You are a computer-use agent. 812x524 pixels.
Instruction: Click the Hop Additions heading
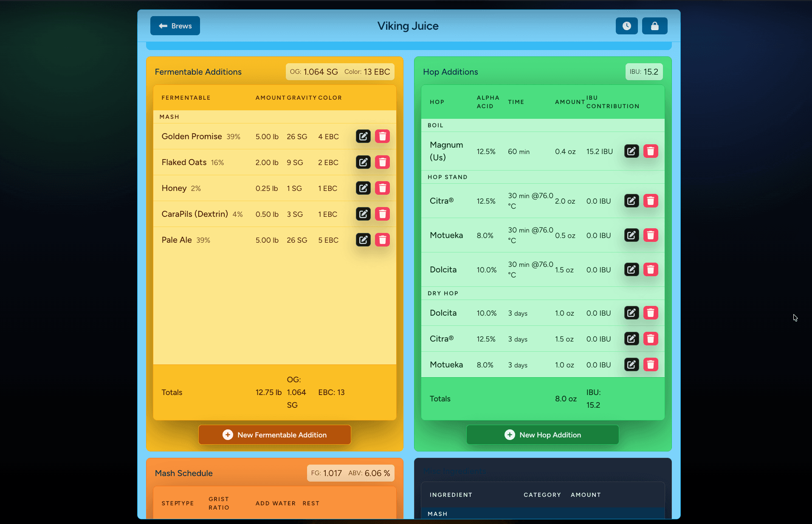coord(450,72)
